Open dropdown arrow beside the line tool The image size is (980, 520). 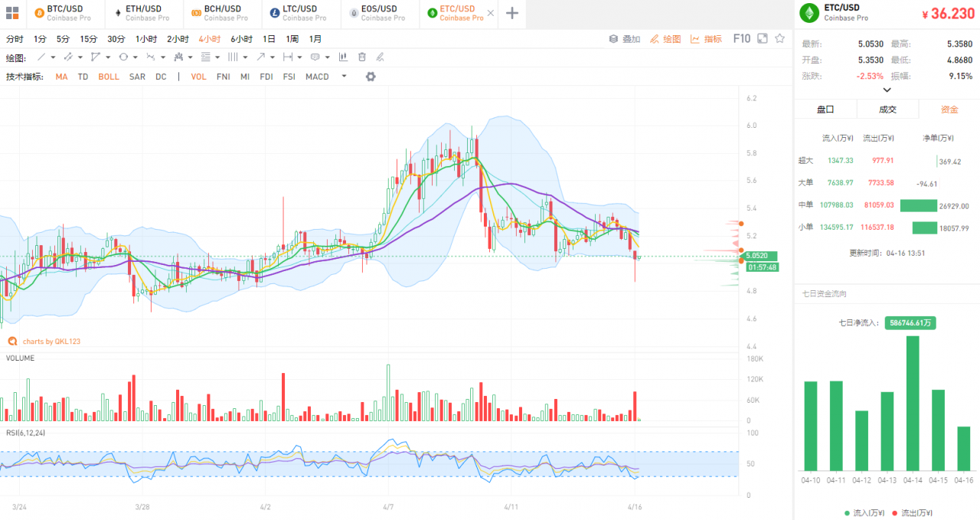[53, 57]
